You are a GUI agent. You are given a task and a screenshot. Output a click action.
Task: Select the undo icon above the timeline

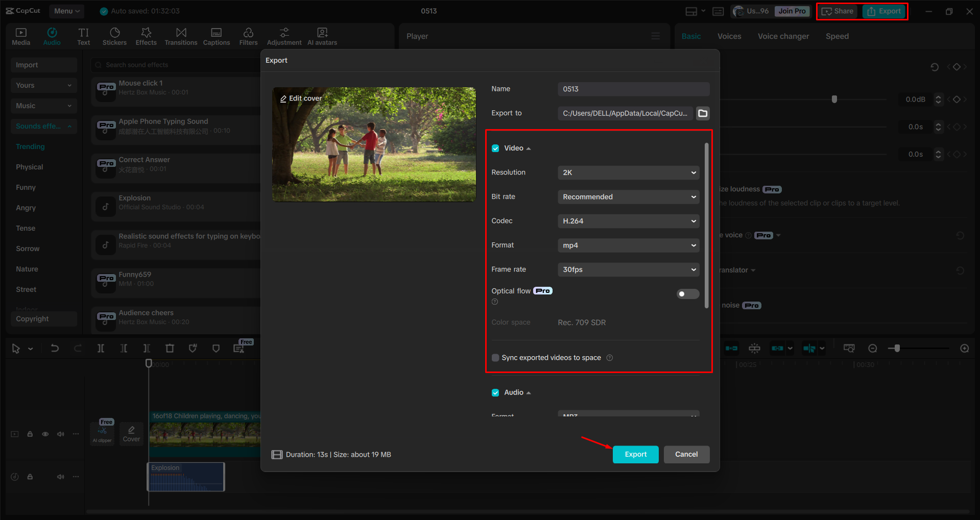(x=55, y=348)
